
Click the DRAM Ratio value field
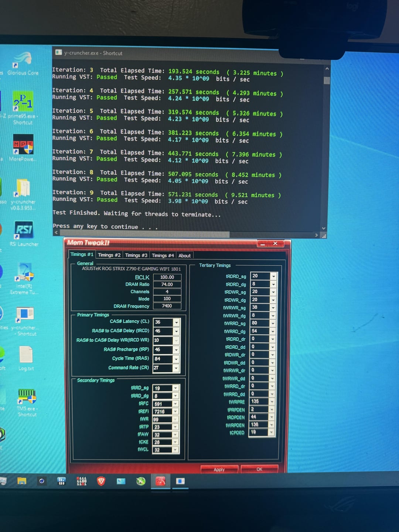[x=167, y=284]
